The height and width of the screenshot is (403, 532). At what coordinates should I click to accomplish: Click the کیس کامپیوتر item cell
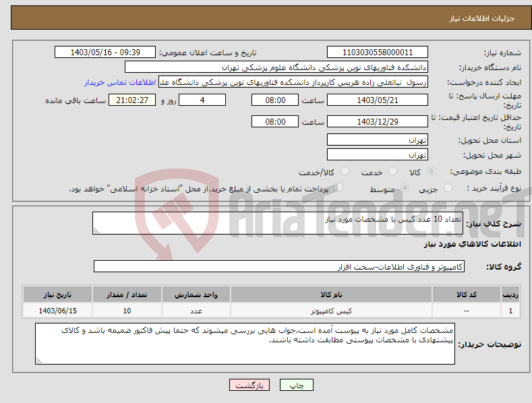tap(331, 311)
